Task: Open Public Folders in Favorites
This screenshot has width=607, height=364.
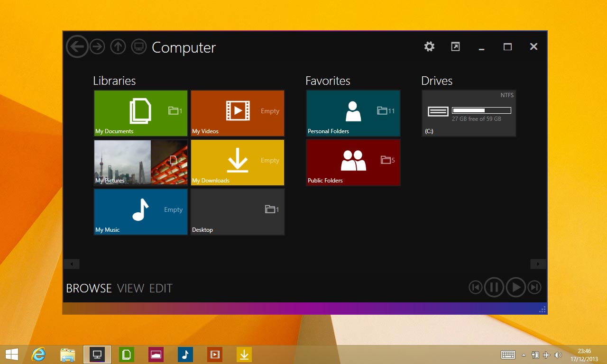Action: point(353,162)
